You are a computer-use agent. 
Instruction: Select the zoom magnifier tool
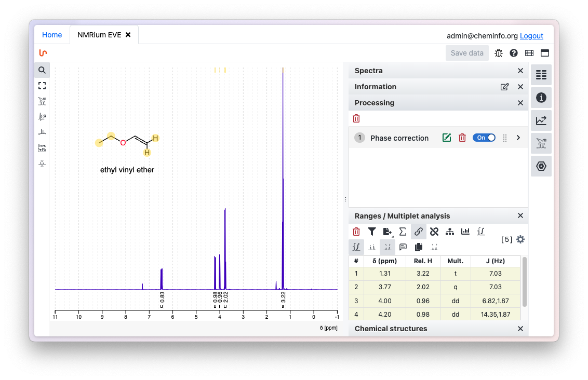point(42,70)
